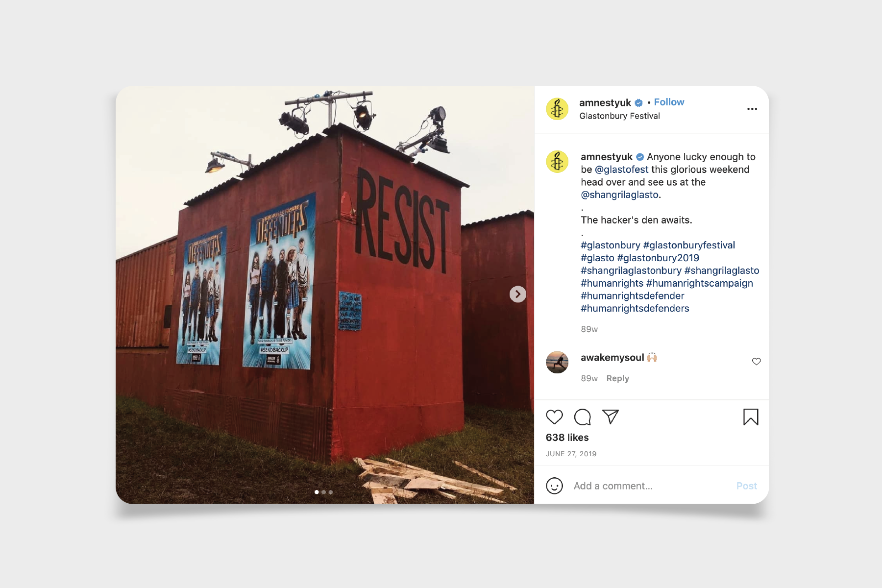Open comments via speech bubble icon
Screen dimensions: 882x588
pos(582,417)
